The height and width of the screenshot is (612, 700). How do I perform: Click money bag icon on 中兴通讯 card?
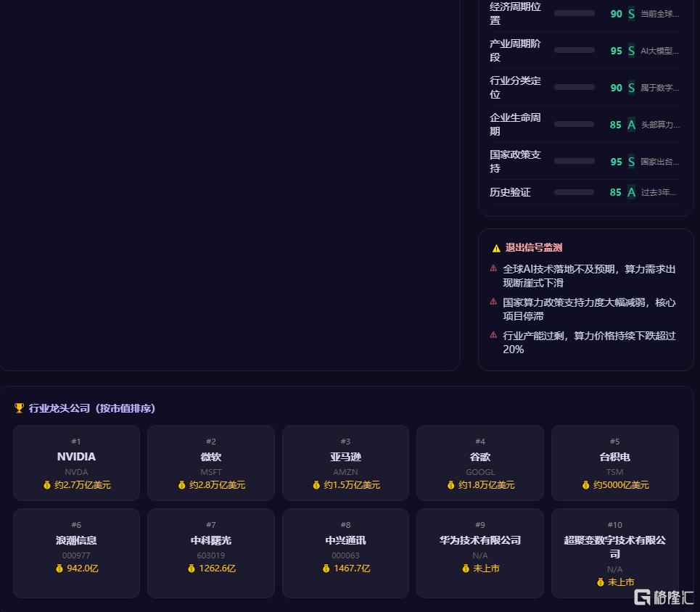point(326,568)
